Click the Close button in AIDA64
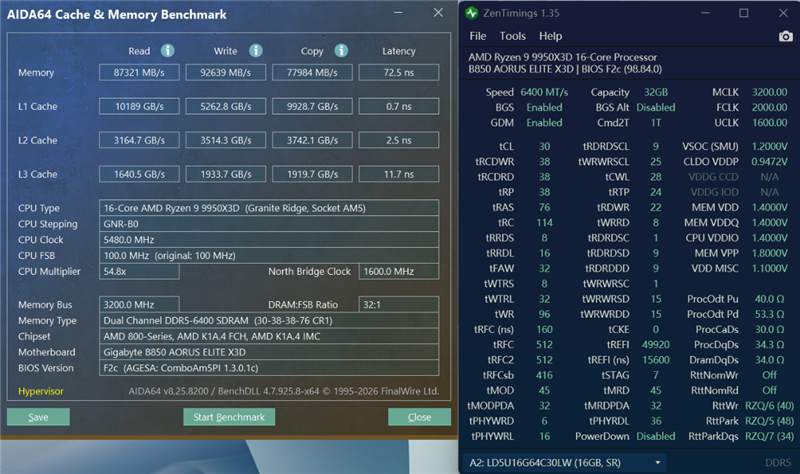Image resolution: width=800 pixels, height=474 pixels. [x=419, y=417]
